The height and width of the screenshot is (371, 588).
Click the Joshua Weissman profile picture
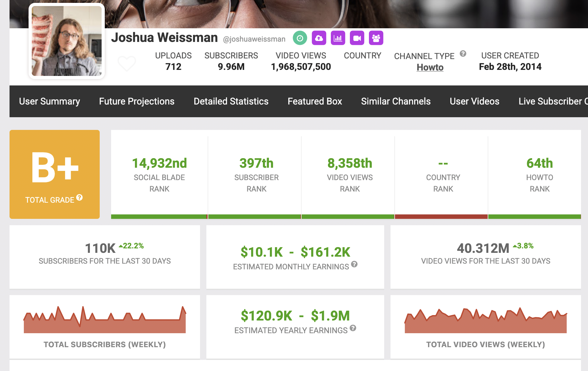coord(67,41)
